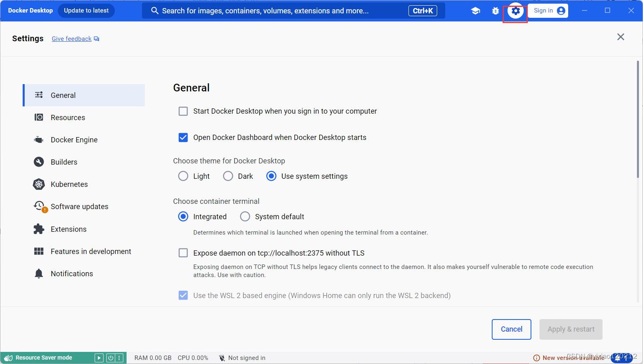Click the Update to latest button
Image resolution: width=643 pixels, height=364 pixels.
click(86, 11)
